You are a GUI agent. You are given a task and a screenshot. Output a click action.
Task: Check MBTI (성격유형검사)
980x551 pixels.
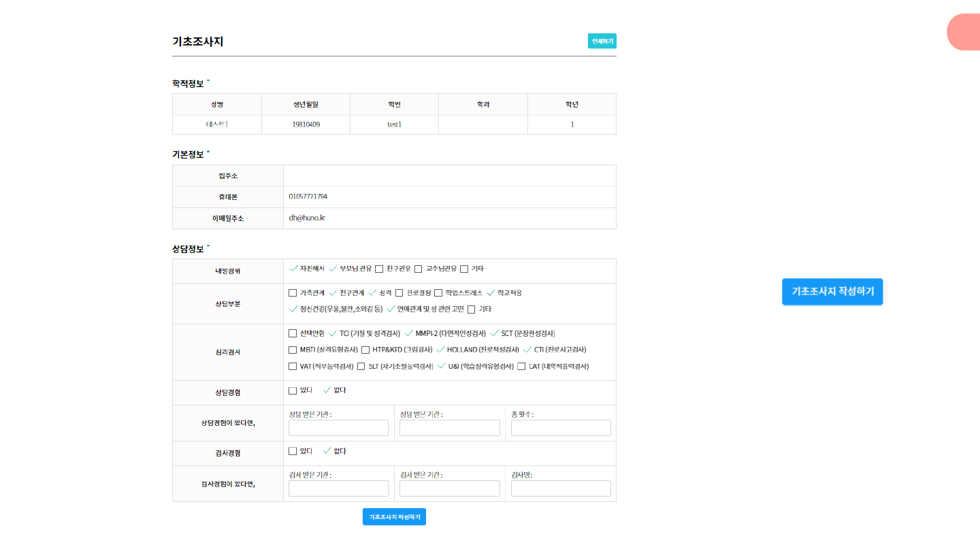pos(293,350)
